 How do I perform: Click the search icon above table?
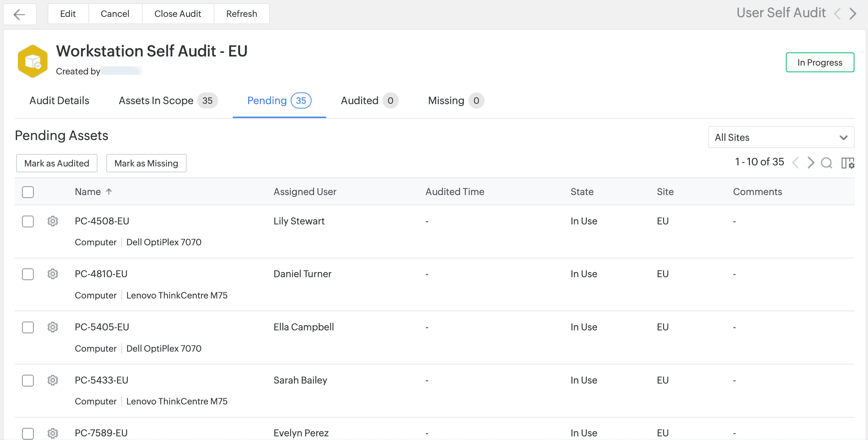click(826, 162)
